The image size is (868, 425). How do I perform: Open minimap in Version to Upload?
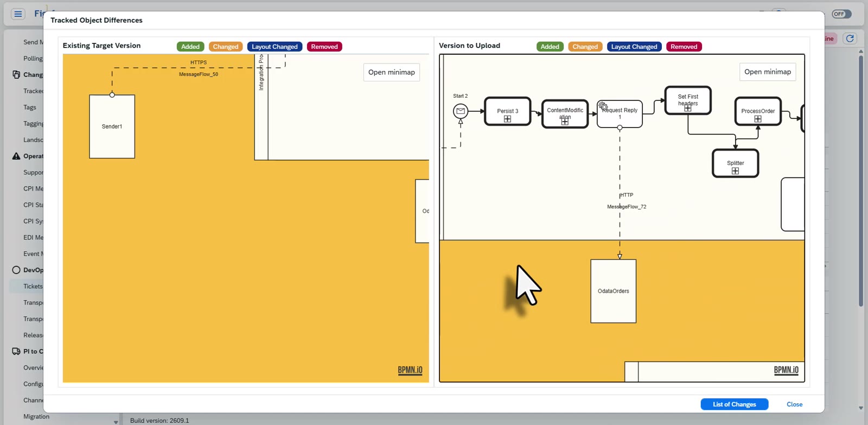tap(768, 72)
